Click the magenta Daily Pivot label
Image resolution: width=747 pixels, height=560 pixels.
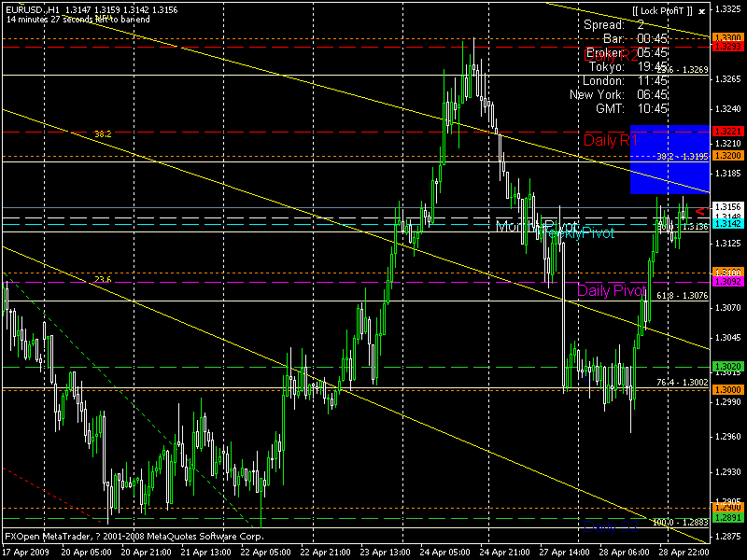[x=612, y=290]
